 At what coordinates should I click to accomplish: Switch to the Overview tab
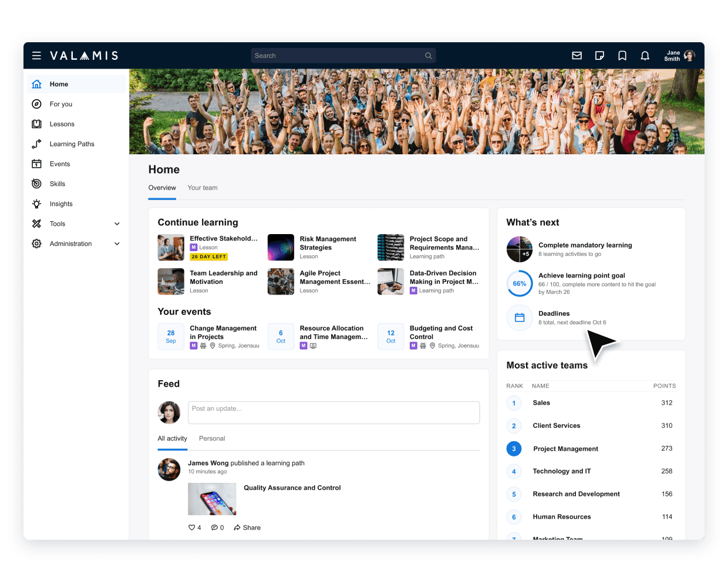tap(162, 188)
